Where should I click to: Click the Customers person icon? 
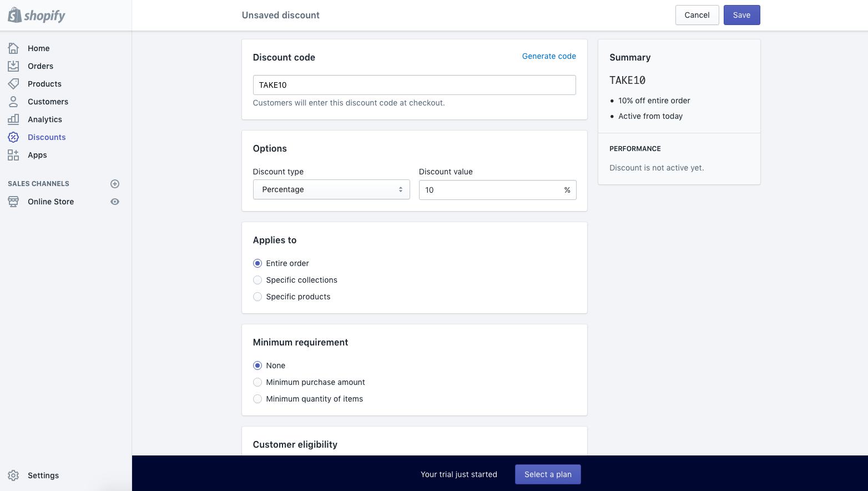click(13, 102)
